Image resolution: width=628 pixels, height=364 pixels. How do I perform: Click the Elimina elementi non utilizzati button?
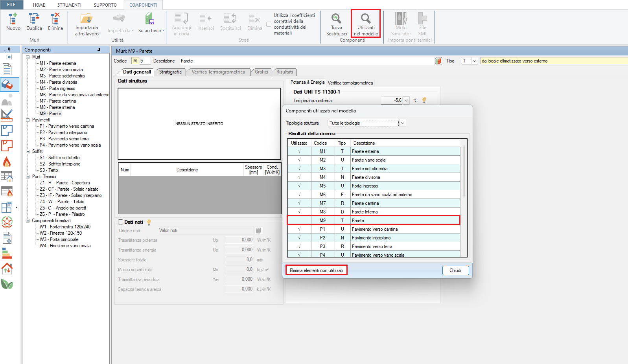coord(317,270)
